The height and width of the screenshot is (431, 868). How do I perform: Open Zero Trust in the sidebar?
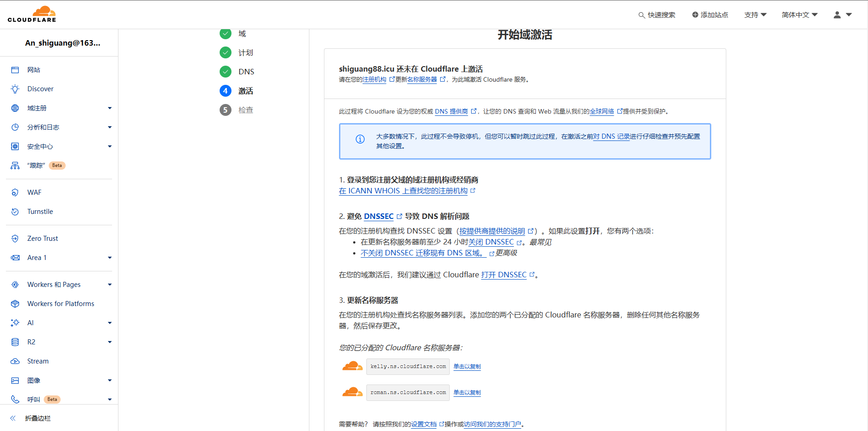[x=43, y=239]
